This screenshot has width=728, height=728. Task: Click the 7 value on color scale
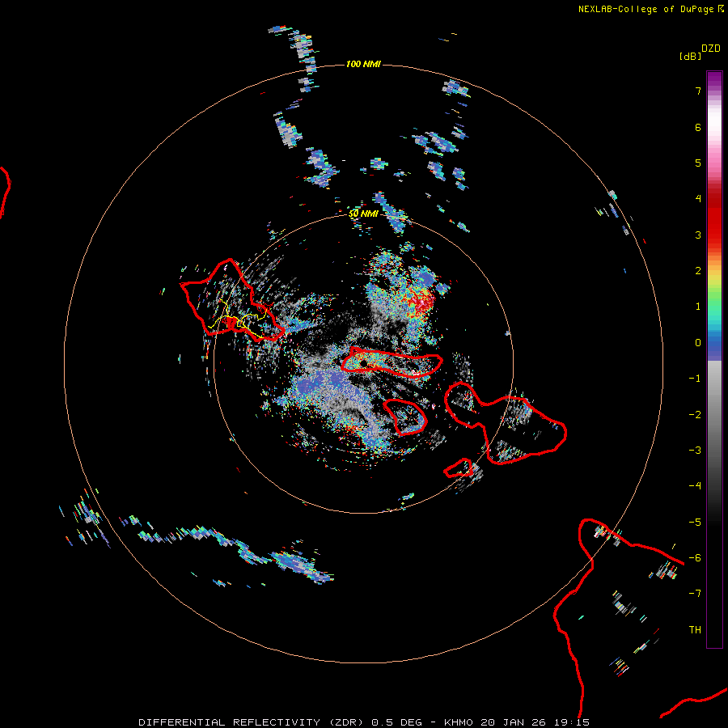[x=698, y=91]
